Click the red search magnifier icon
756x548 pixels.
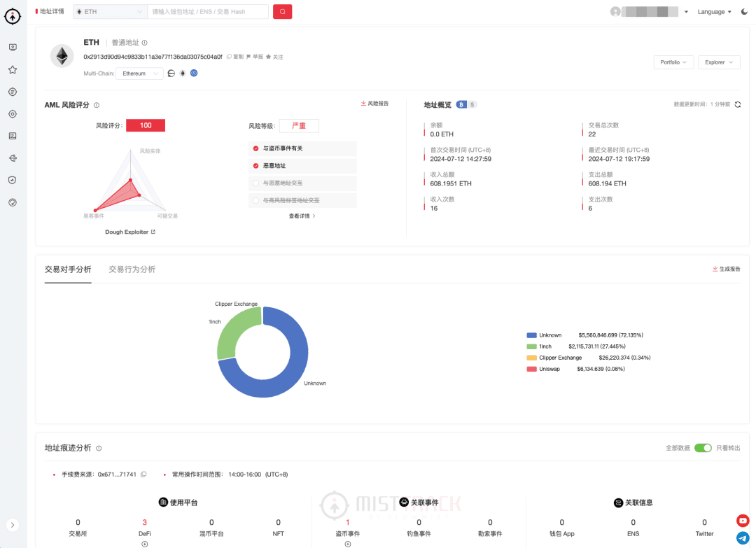(x=282, y=12)
